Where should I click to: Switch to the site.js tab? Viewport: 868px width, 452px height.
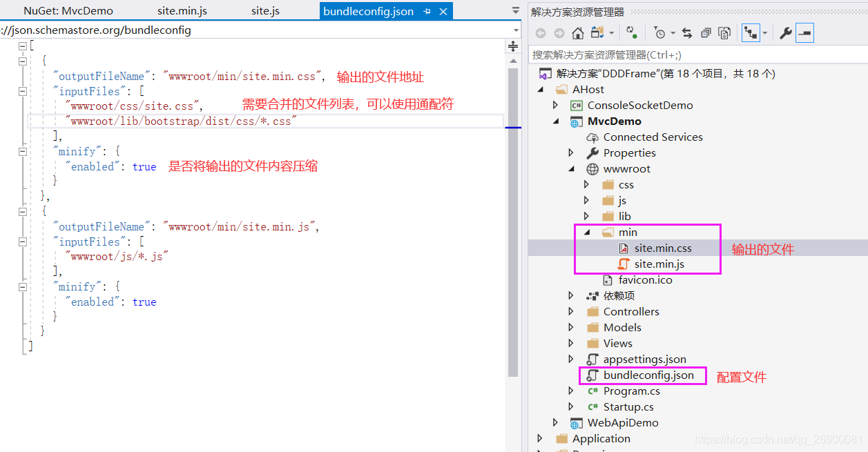click(x=265, y=11)
